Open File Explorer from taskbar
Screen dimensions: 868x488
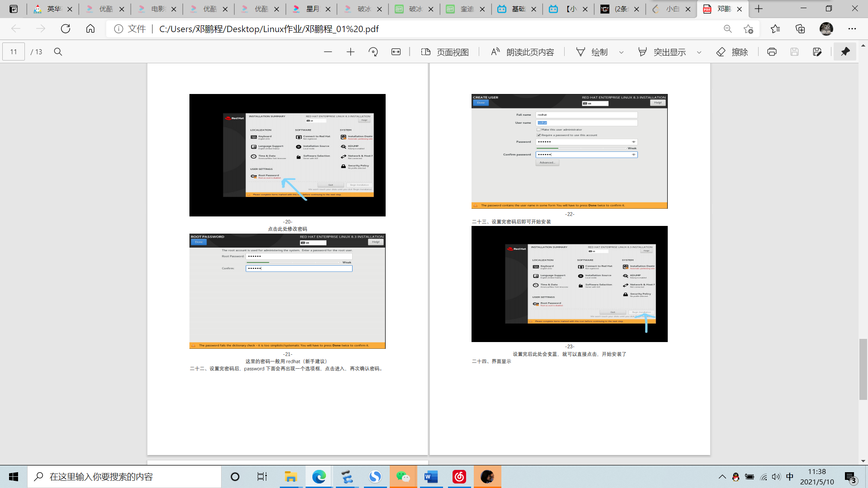[290, 477]
